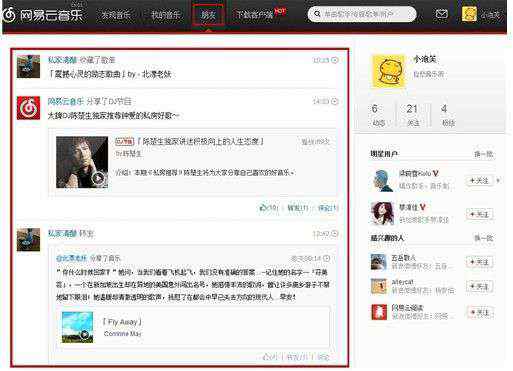
Task: Follow 五岳散人 with the +关注 button
Action: pyautogui.click(x=479, y=262)
